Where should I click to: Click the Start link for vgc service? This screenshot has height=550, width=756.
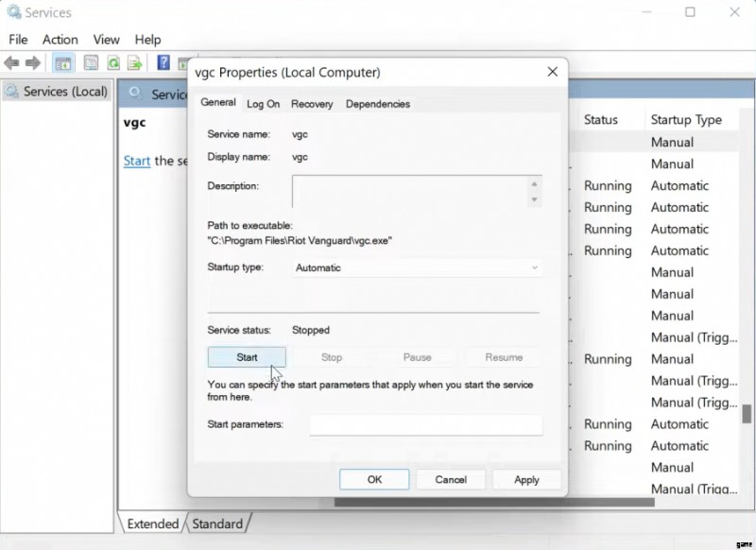click(x=137, y=161)
